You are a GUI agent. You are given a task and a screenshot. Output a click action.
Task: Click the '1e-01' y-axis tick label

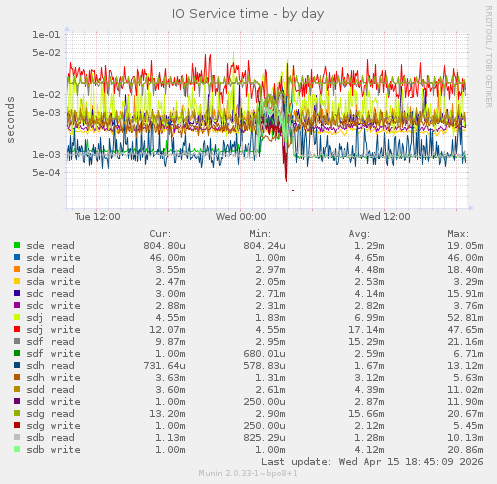[x=46, y=34]
